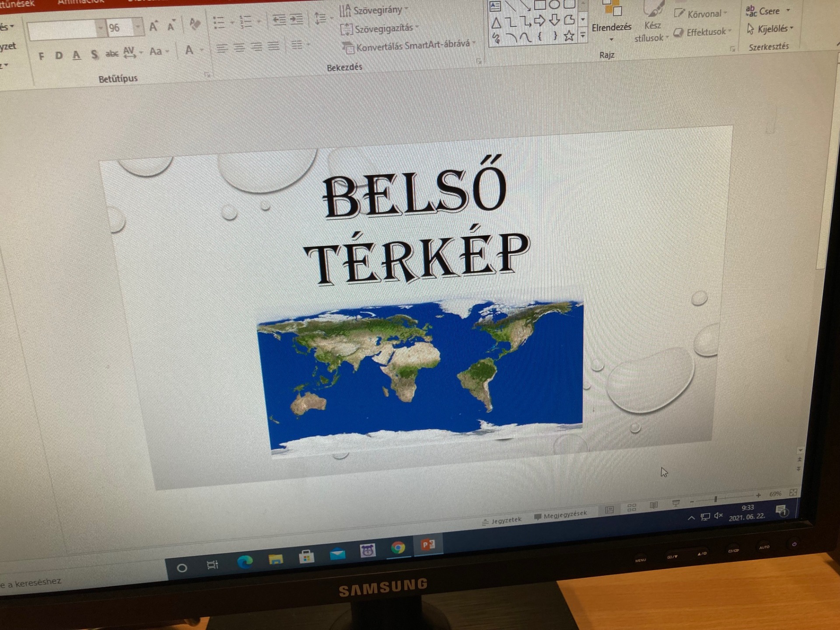Switch to Reading view
The width and height of the screenshot is (840, 630).
click(x=654, y=505)
